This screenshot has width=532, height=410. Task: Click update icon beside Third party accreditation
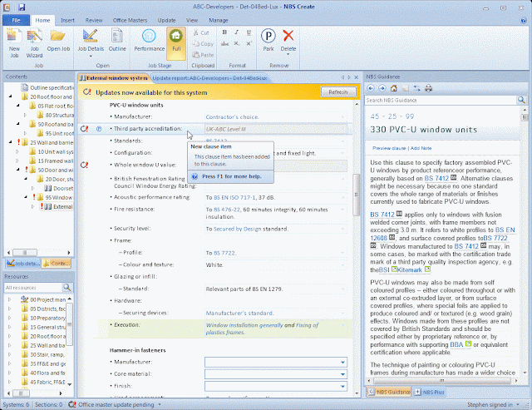(x=84, y=129)
